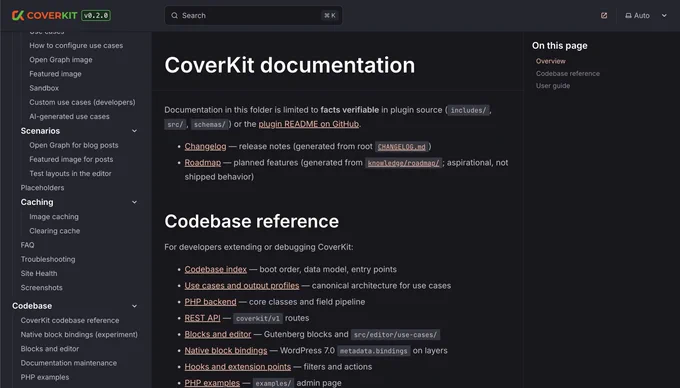680x388 pixels.
Task: Jump to User guide in On this page
Action: click(x=553, y=86)
